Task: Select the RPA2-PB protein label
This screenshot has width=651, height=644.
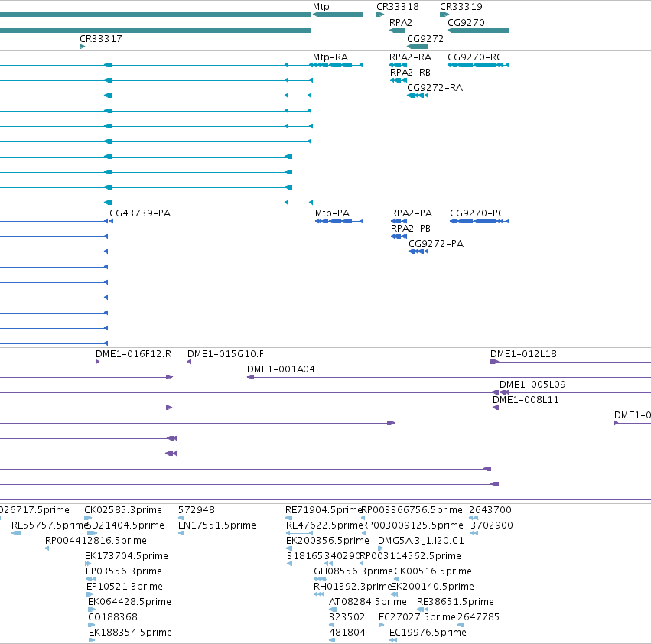Action: pyautogui.click(x=411, y=229)
